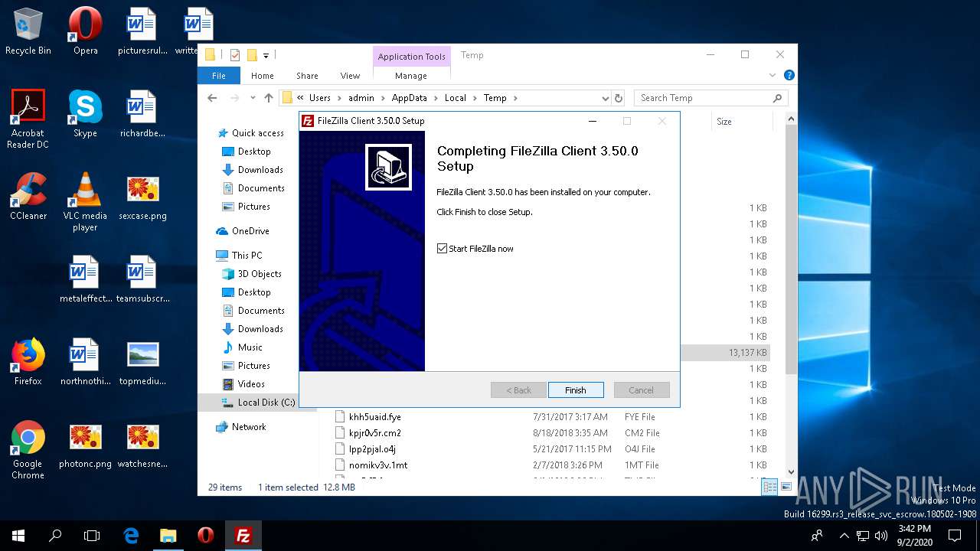Select file nomikv3v.1mt
This screenshot has width=980, height=551.
[378, 465]
